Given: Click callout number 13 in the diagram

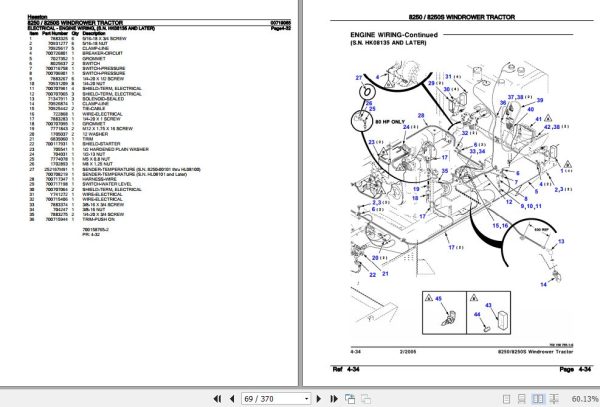Looking at the screenshot, I should [x=561, y=241].
